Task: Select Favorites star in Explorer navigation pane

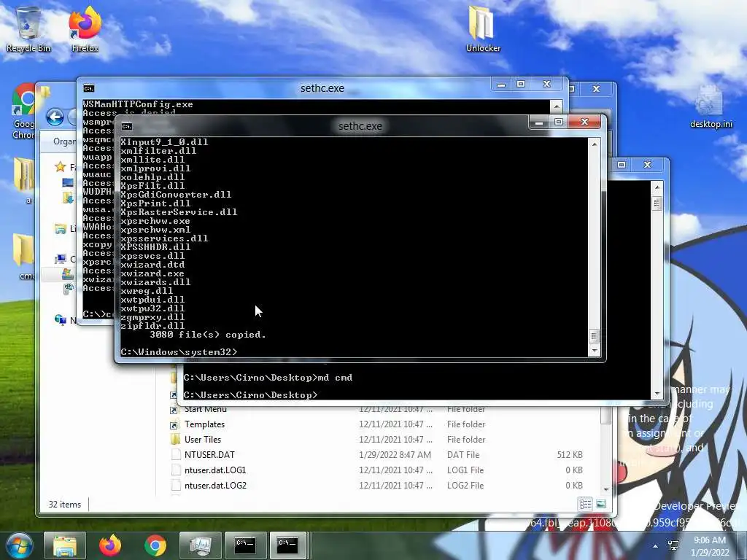Action: tap(61, 167)
